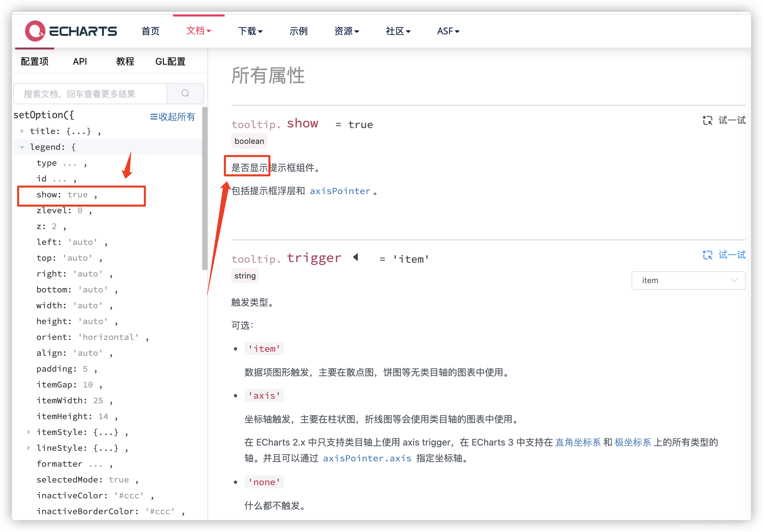This screenshot has height=532, width=763.
Task: Click the 'axis' option code label
Action: (264, 395)
